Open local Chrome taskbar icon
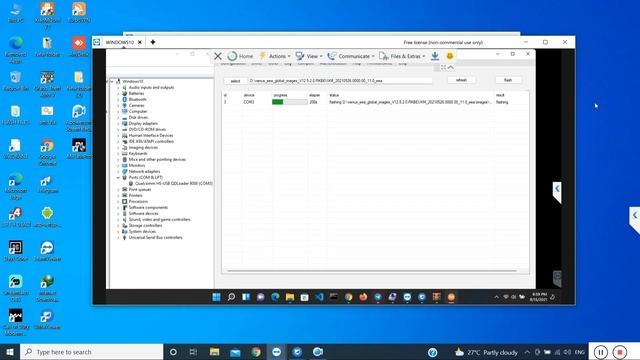 256,352
